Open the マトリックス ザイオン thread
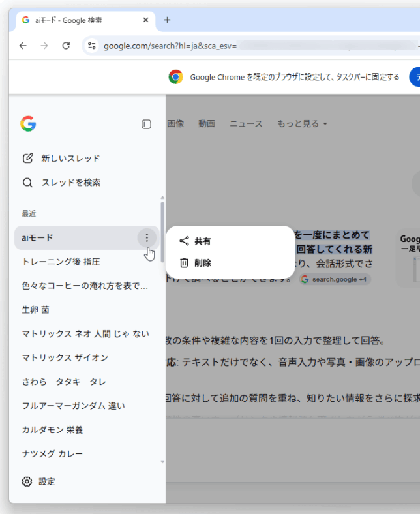The width and height of the screenshot is (420, 514). pos(87,357)
